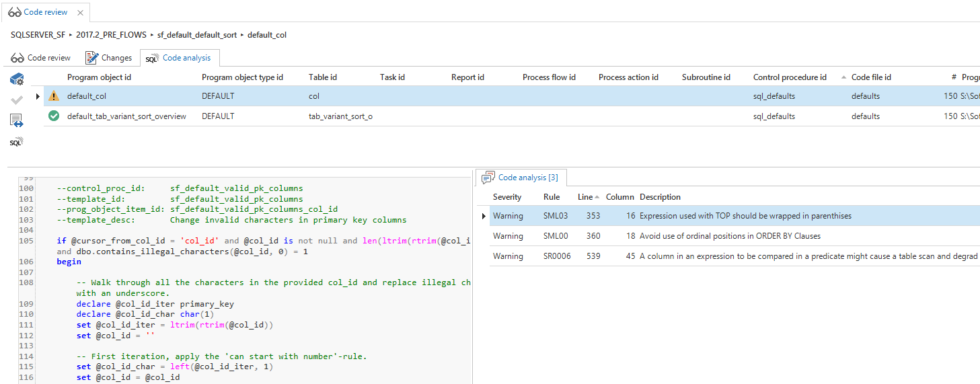Open the Code review sub-tab
The width and height of the screenshot is (980, 384).
click(41, 58)
